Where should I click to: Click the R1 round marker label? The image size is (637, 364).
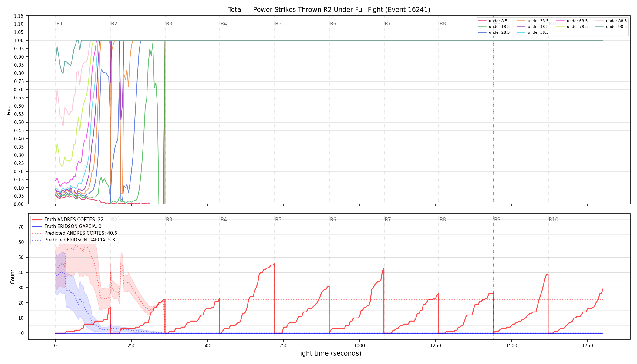click(x=59, y=24)
